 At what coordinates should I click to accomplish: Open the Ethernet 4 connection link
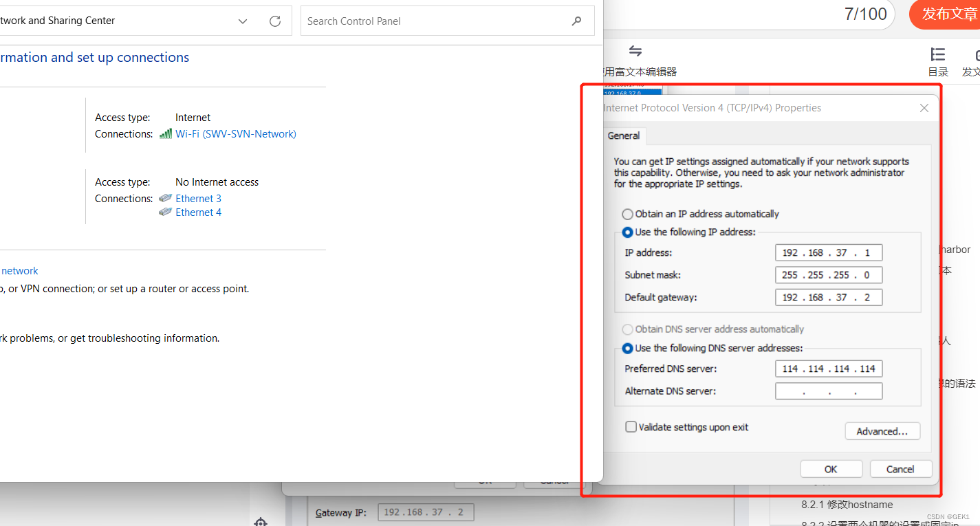(x=198, y=212)
